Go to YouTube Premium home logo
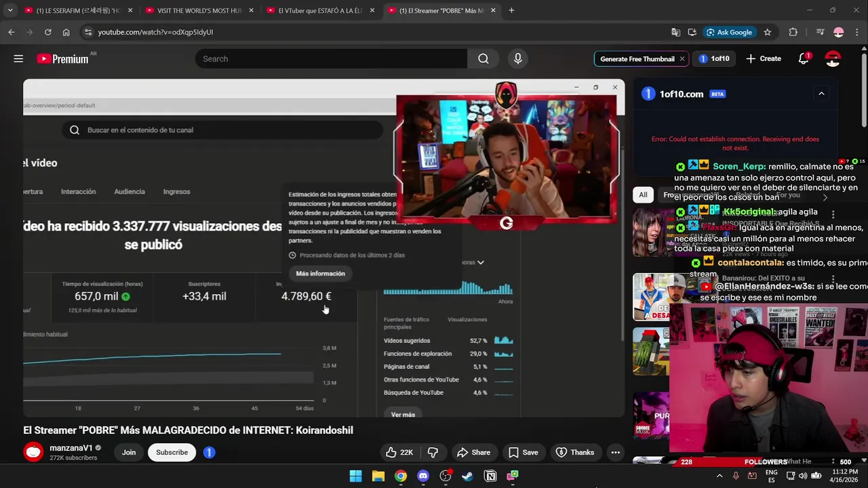The width and height of the screenshot is (868, 488). click(x=63, y=59)
